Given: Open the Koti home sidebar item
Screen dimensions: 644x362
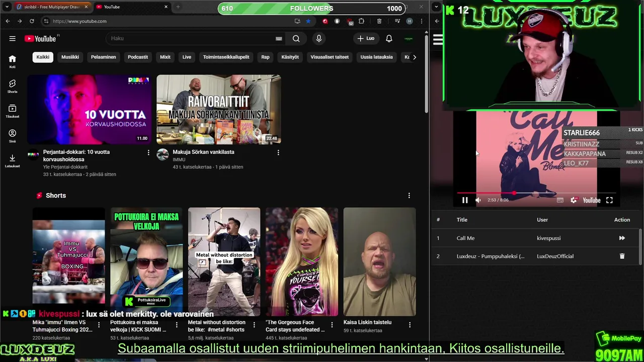Looking at the screenshot, I should [12, 61].
